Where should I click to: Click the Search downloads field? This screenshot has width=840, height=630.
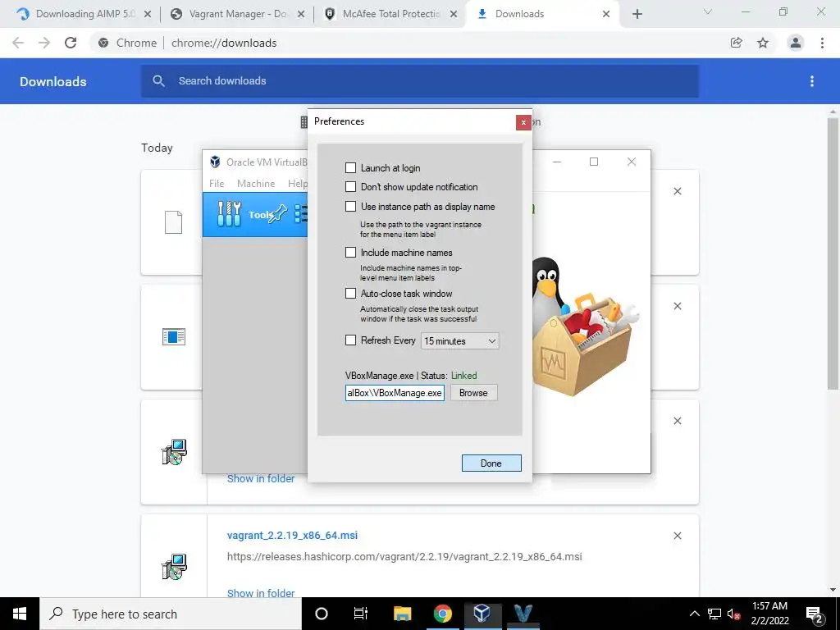tap(420, 81)
